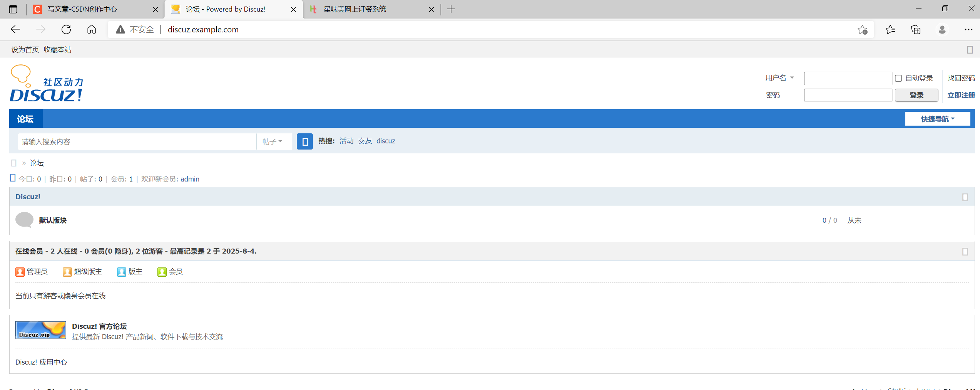
Task: Open a new tab with plus button
Action: click(451, 9)
